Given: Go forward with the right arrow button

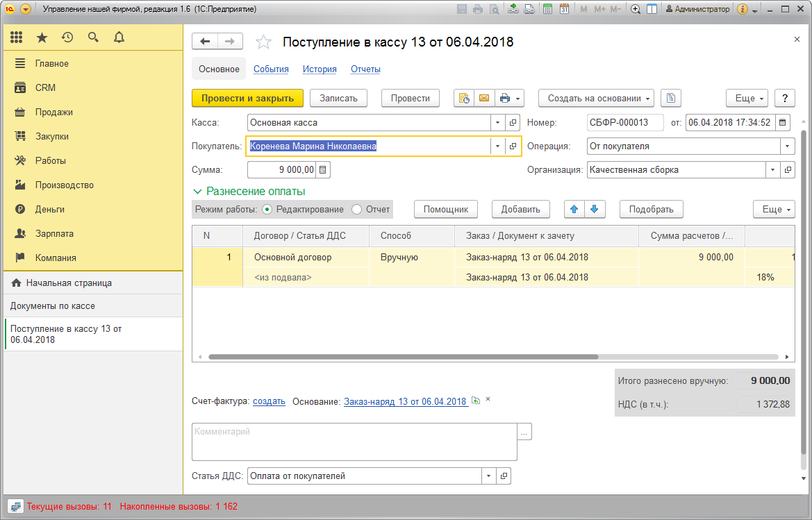Looking at the screenshot, I should pos(231,42).
